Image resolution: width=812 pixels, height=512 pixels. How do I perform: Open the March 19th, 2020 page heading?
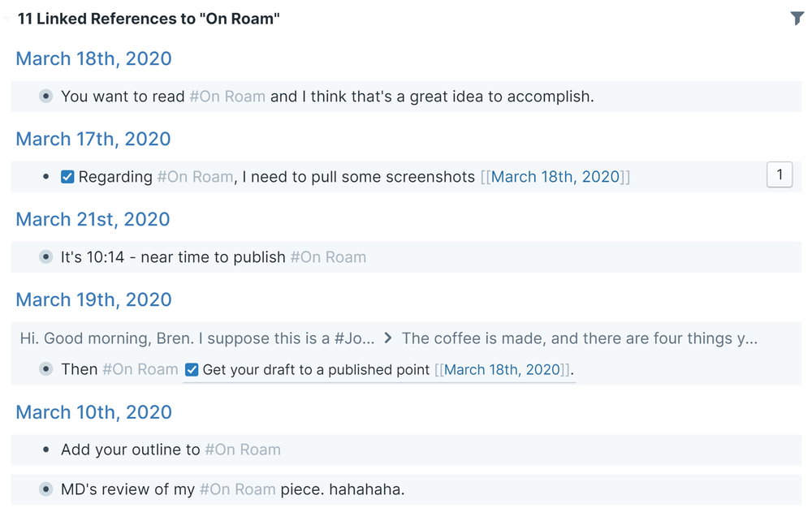93,299
